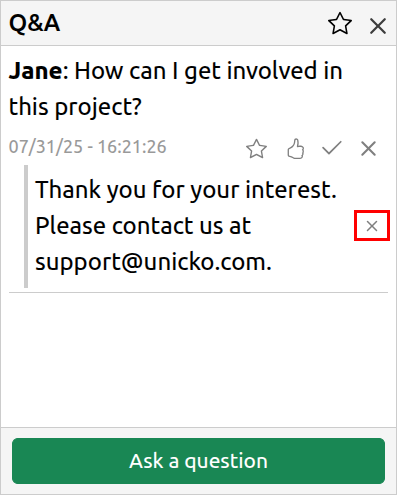Mark Jane's question as answered
This screenshot has width=397, height=495.
[x=332, y=148]
